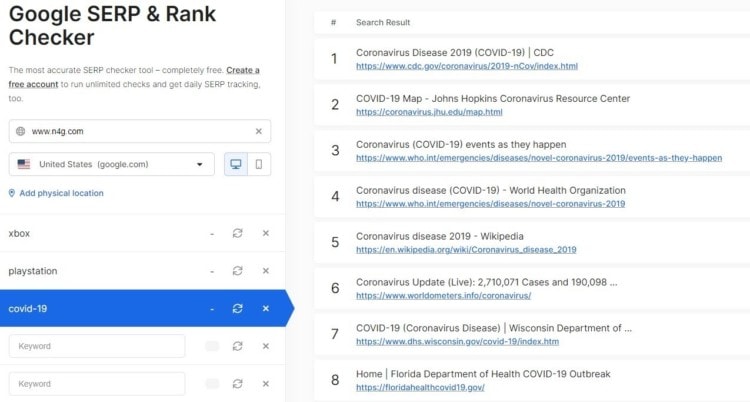Image resolution: width=750 pixels, height=402 pixels.
Task: Remove the first empty keyword row
Action: tap(266, 346)
